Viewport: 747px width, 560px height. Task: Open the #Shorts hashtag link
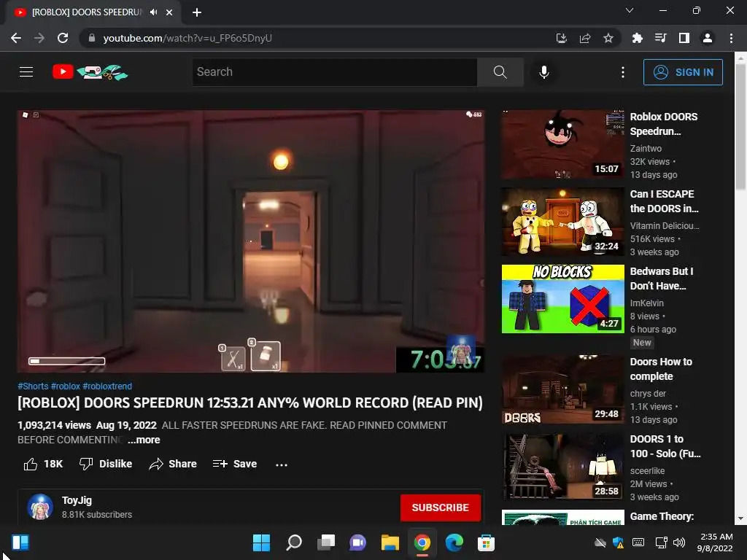[x=33, y=386]
